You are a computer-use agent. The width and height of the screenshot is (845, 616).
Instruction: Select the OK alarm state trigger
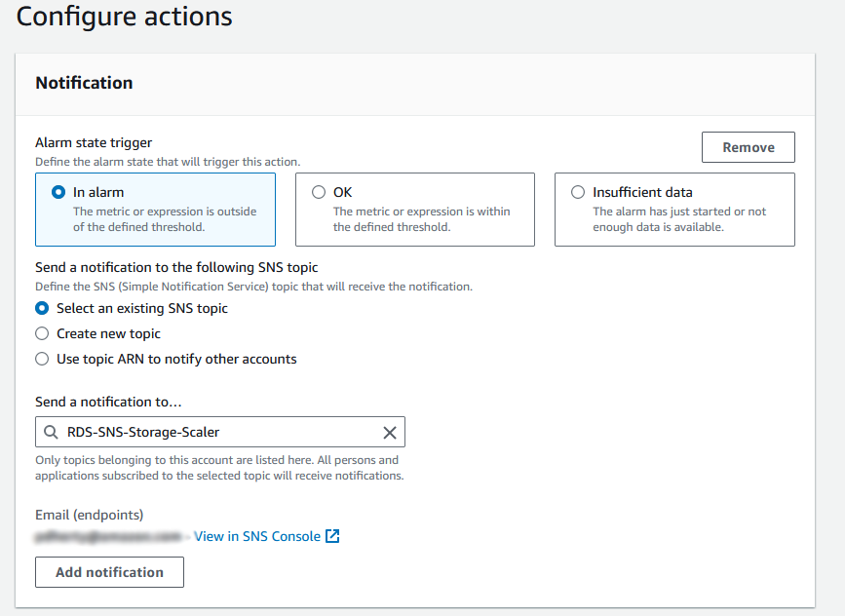(x=319, y=191)
